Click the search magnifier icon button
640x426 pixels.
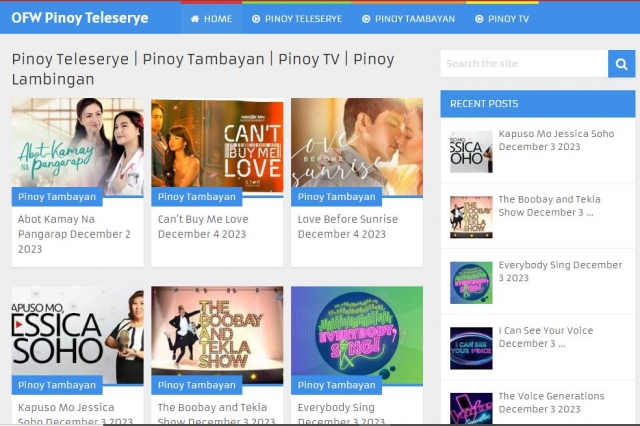point(621,64)
